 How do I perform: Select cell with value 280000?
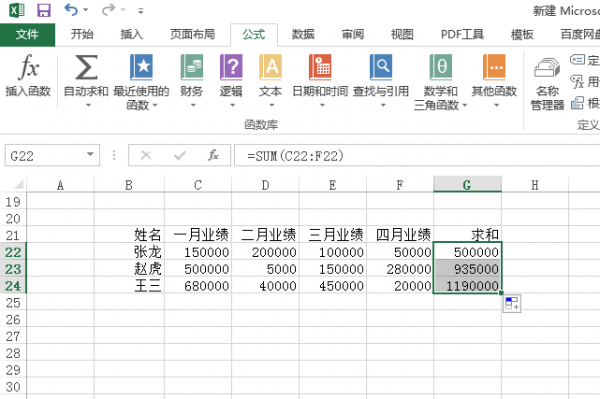click(400, 269)
